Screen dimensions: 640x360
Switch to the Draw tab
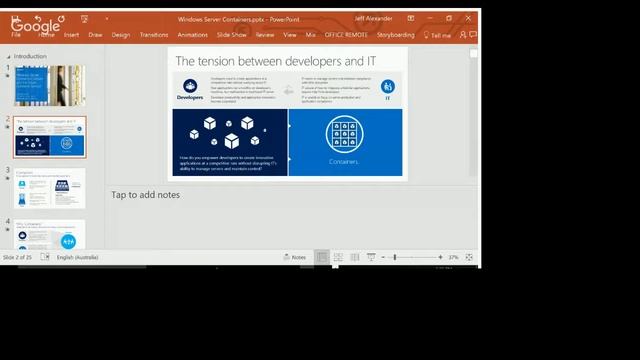pyautogui.click(x=95, y=35)
